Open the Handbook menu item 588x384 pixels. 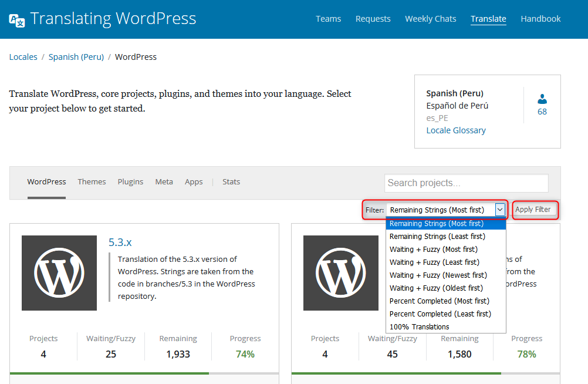click(x=540, y=19)
